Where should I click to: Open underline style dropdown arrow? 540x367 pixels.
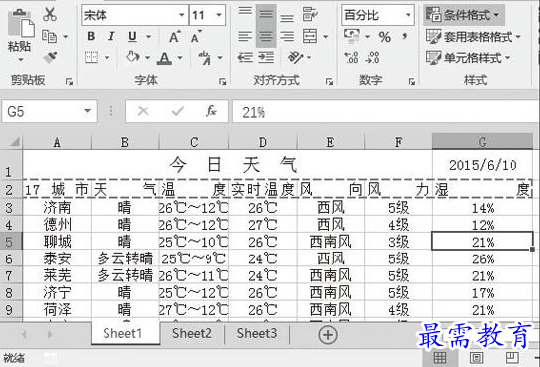(x=148, y=36)
